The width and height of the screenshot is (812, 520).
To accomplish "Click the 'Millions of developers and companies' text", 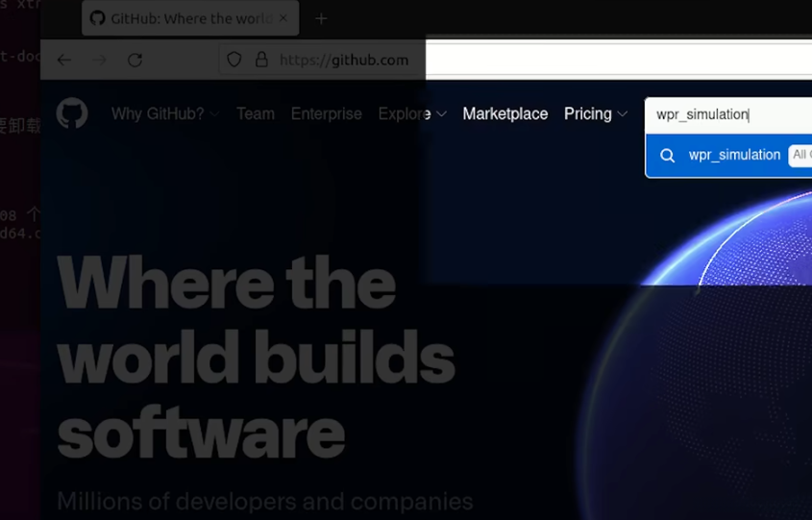I will click(x=264, y=502).
